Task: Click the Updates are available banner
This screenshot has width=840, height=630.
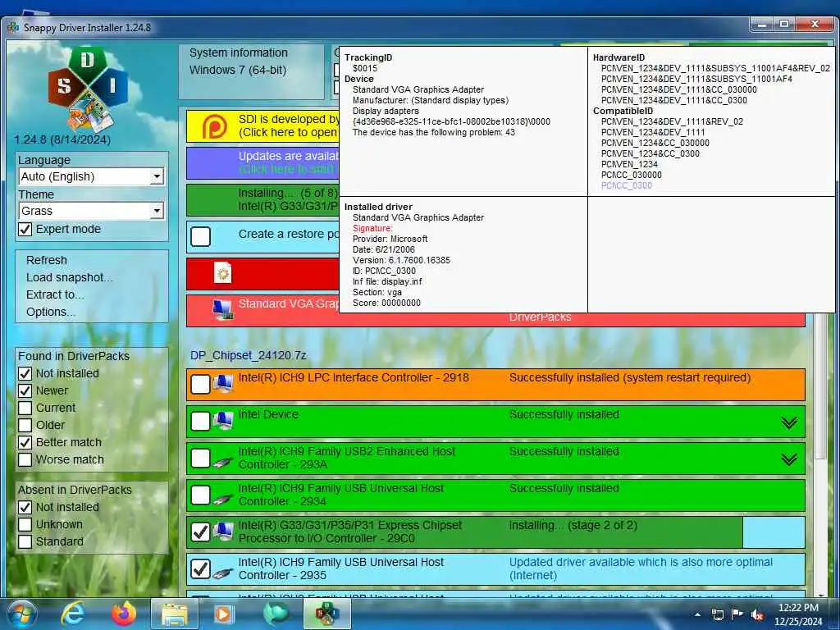Action: tap(262, 163)
